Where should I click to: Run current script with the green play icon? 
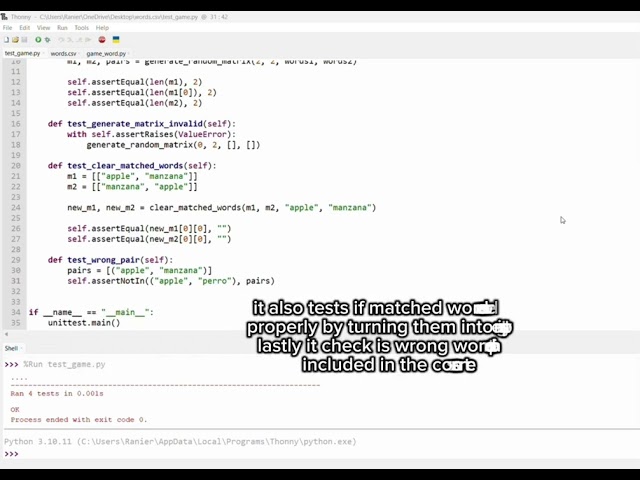pyautogui.click(x=38, y=40)
